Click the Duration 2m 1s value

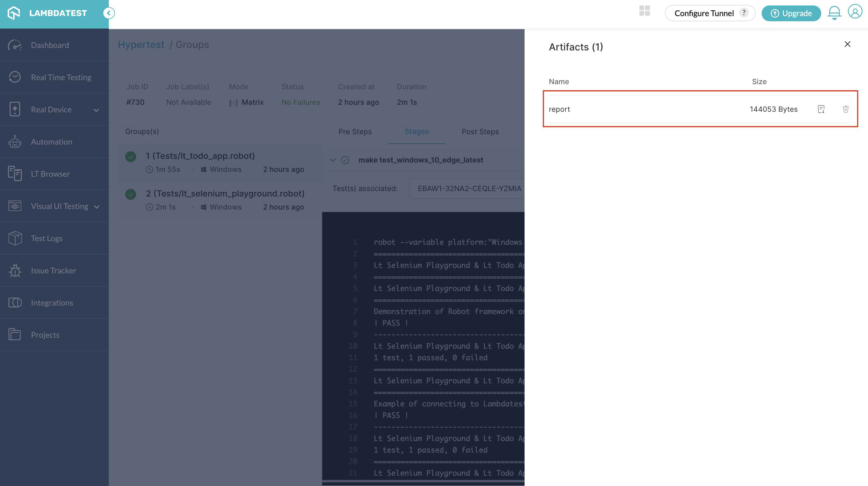pyautogui.click(x=407, y=102)
